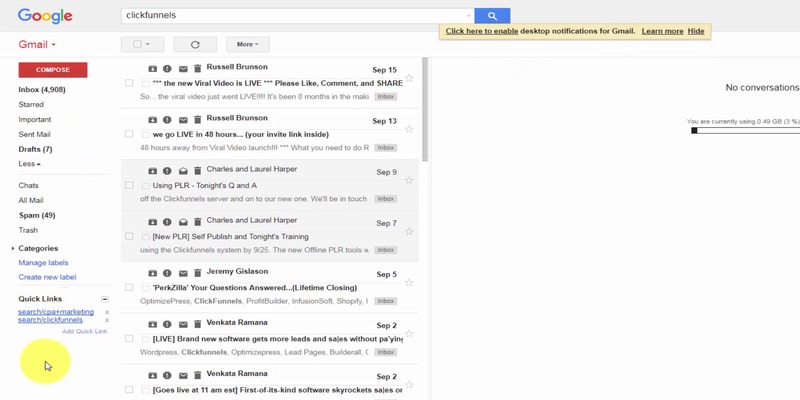Screen dimensions: 800x400
Task: Check the box beside the PerkZilla email
Action: [129, 288]
